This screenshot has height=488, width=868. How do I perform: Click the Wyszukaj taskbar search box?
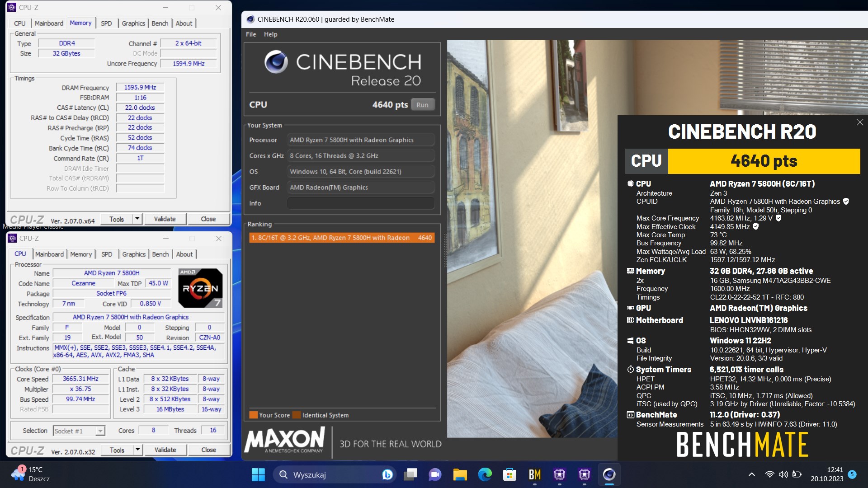[335, 474]
